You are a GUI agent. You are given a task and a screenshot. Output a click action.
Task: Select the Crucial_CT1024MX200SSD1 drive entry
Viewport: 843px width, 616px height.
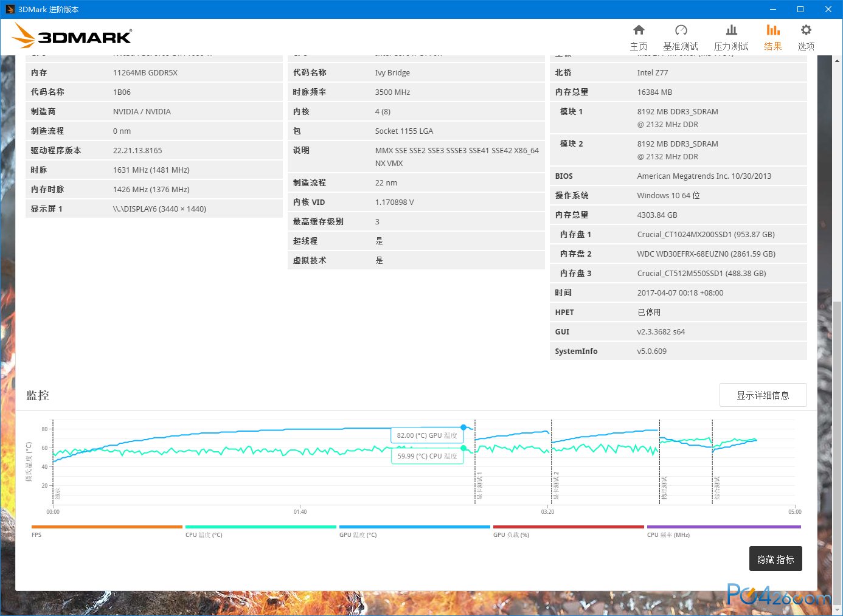706,235
